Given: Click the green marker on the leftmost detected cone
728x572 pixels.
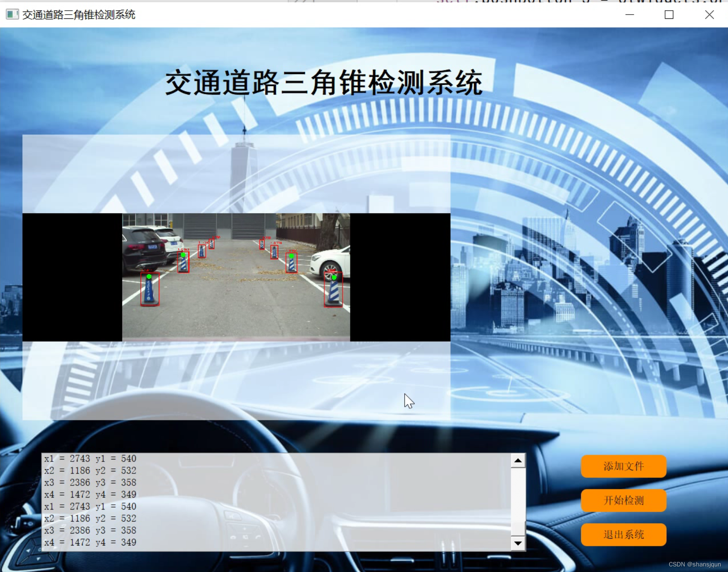Looking at the screenshot, I should [149, 276].
